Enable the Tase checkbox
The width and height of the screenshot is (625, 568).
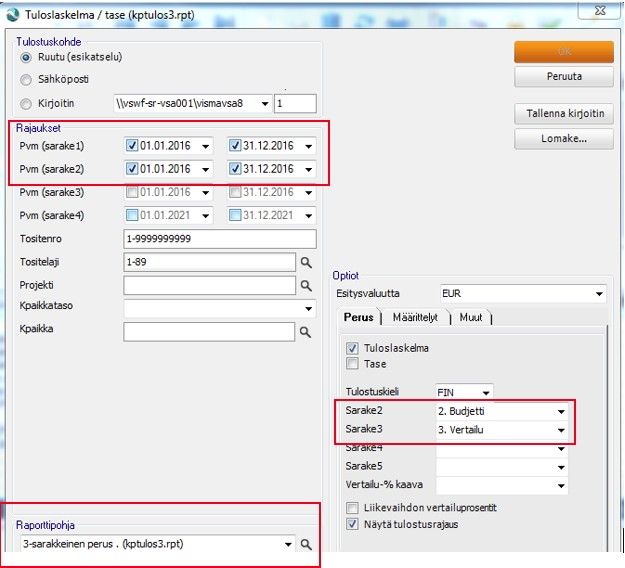[x=352, y=364]
